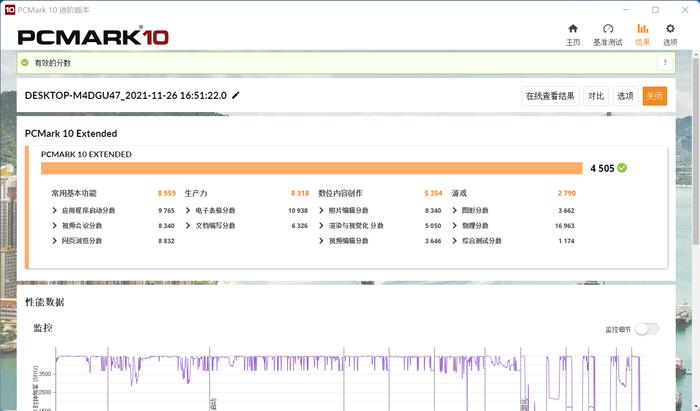Open the 基准测试 benchmark gauge icon
Viewport: 700px width, 411px height.
[x=608, y=29]
